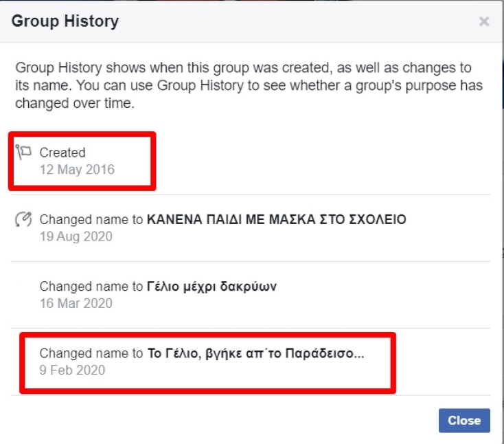Screen dimensions: 504x444
Task: Click the Created label
Action: tap(62, 153)
